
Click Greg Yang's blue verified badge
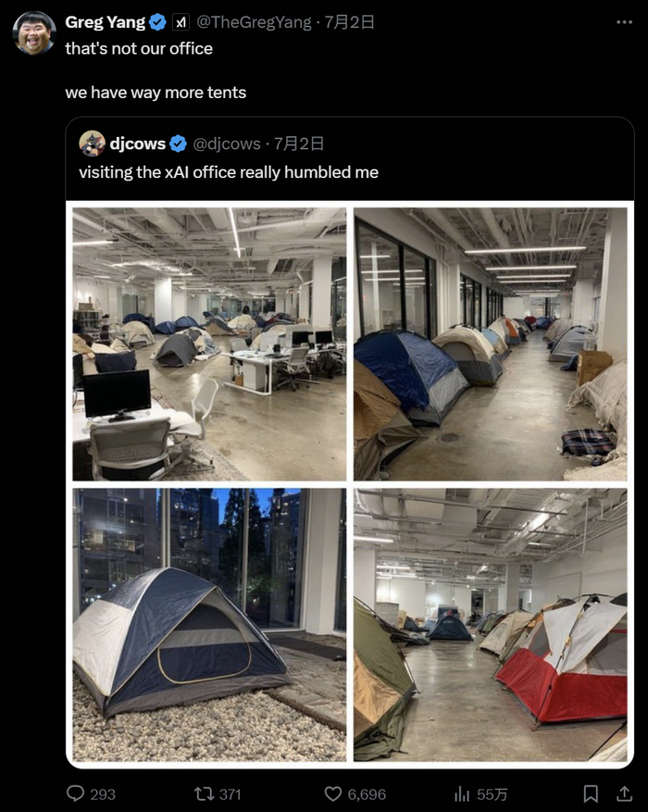[157, 22]
